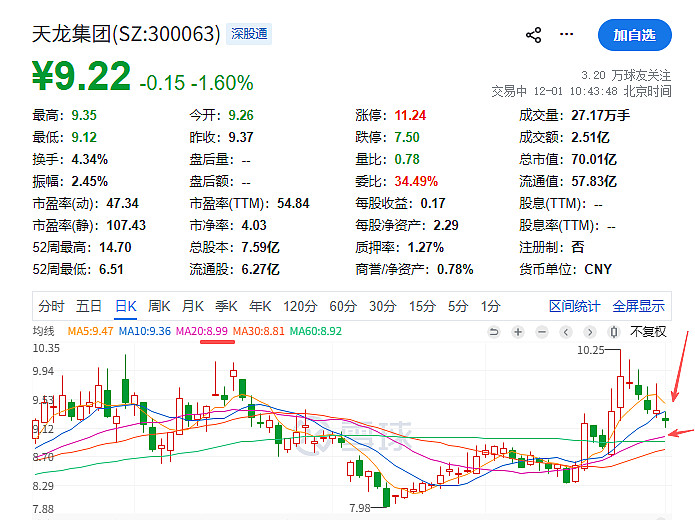
Task: Click the share icon
Action: coord(534,35)
